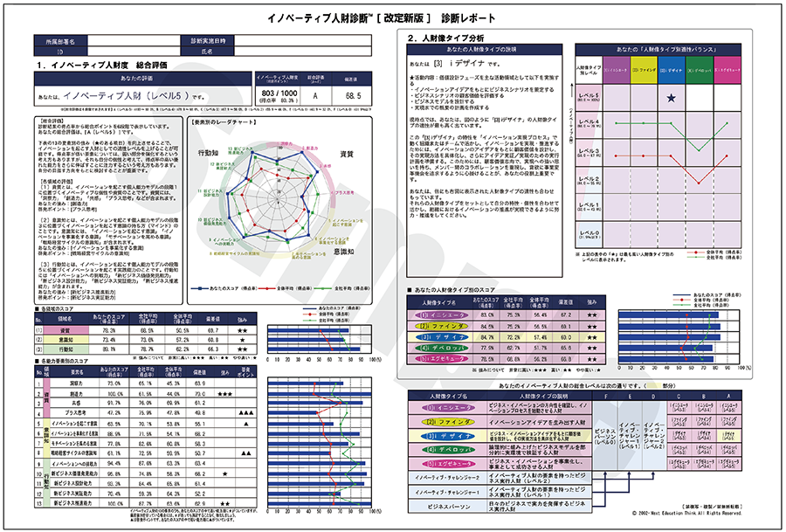Click the プラス思考 row name in ability table

point(75,413)
